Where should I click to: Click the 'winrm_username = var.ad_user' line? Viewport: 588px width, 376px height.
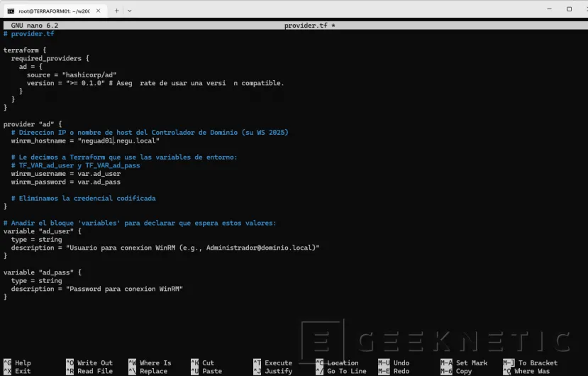tap(66, 173)
